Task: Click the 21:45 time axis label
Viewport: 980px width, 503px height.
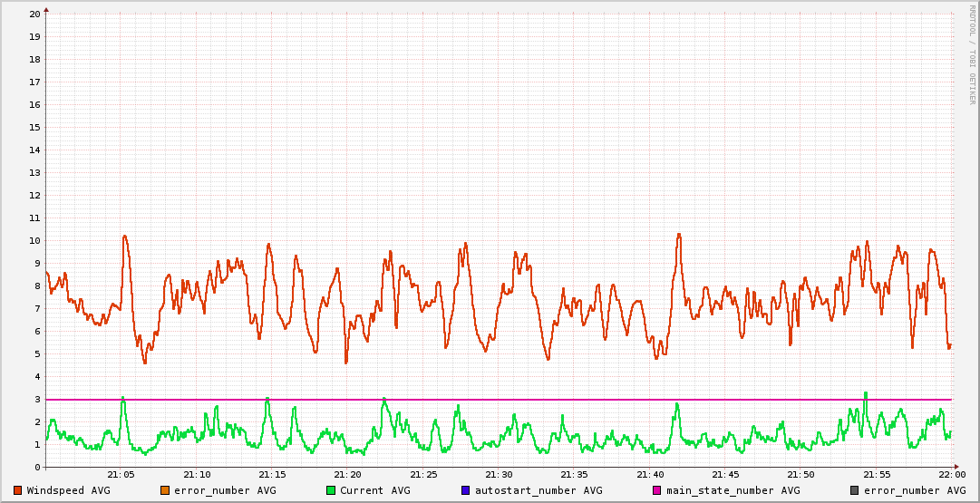Action: 725,475
